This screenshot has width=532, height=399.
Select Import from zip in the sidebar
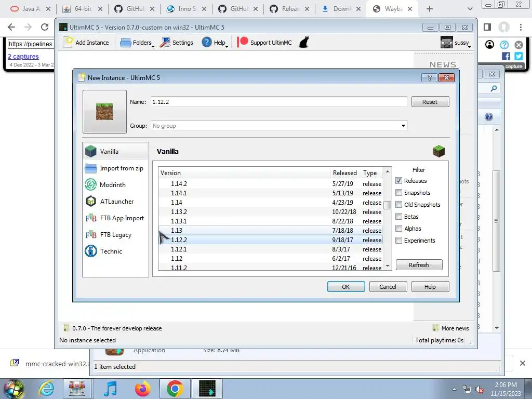point(115,168)
